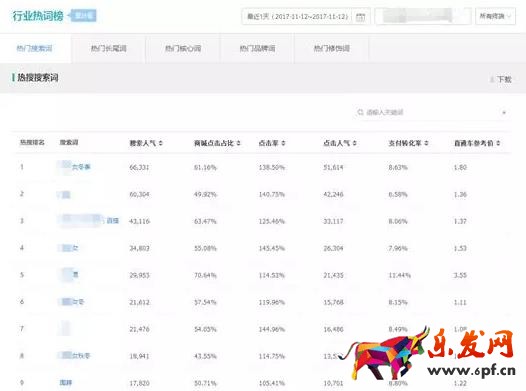Open the calendar icon in date range

point(360,16)
